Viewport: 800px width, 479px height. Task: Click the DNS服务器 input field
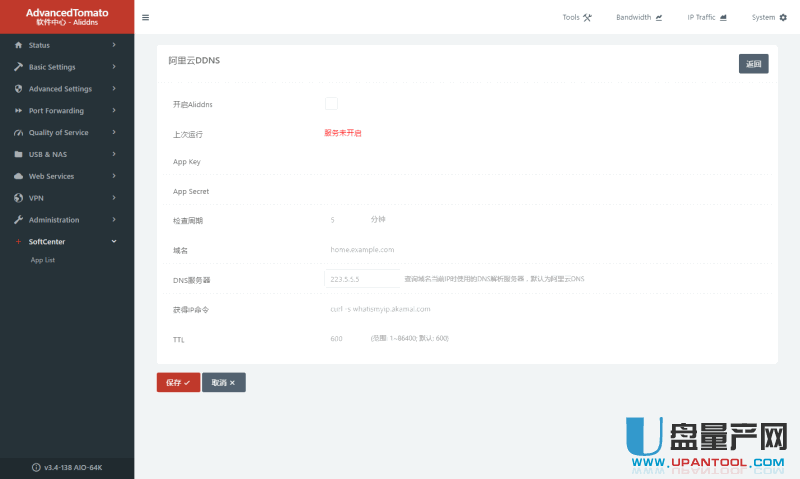362,279
